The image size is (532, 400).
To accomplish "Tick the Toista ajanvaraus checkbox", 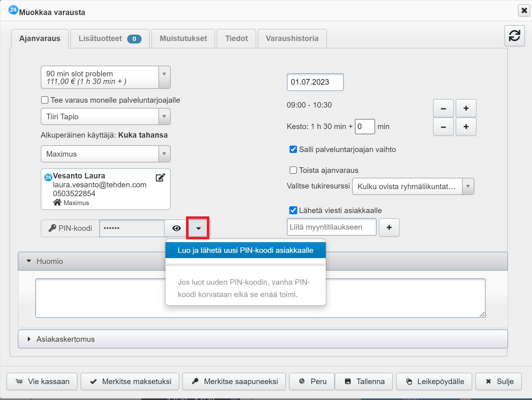I will click(x=293, y=170).
